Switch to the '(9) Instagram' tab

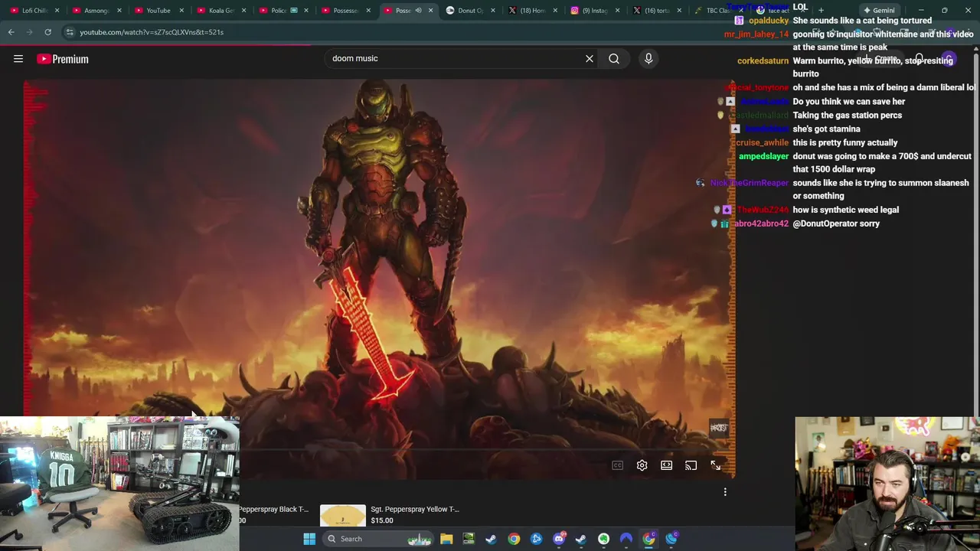pos(590,11)
